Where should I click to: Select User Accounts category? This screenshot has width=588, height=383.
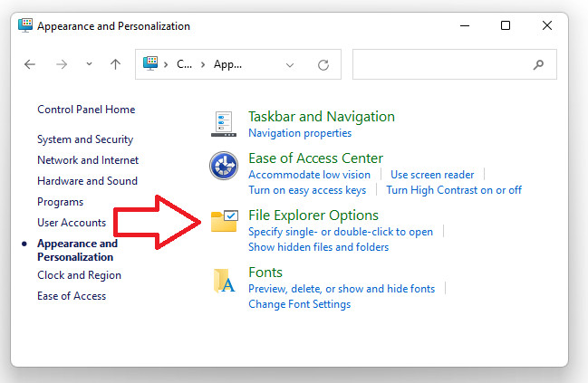pyautogui.click(x=72, y=223)
